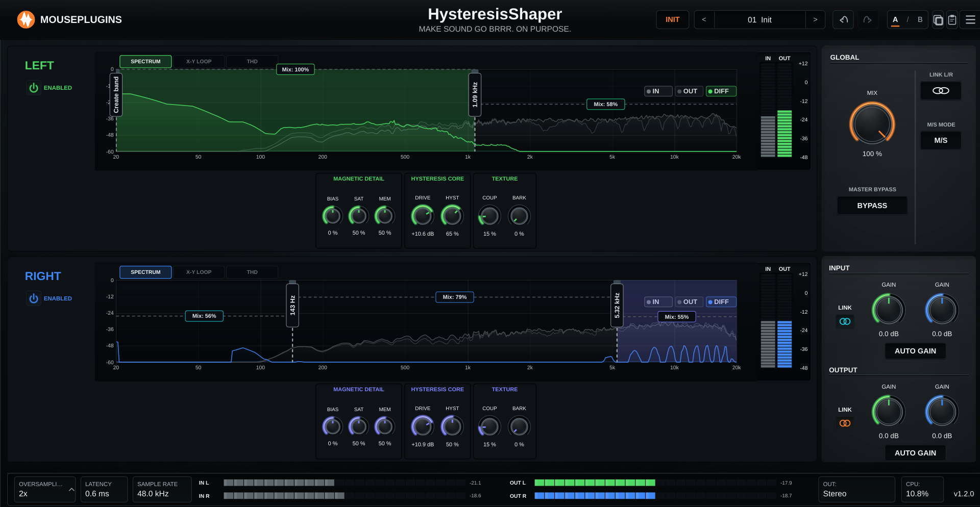This screenshot has height=507, width=980.
Task: Click blue input GAIN knob
Action: click(942, 310)
